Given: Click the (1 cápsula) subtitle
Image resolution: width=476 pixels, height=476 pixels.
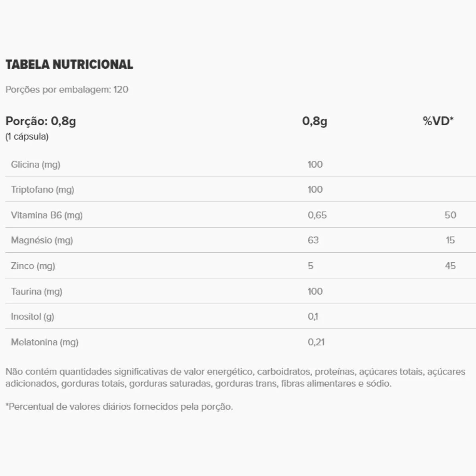Looking at the screenshot, I should click(27, 136).
